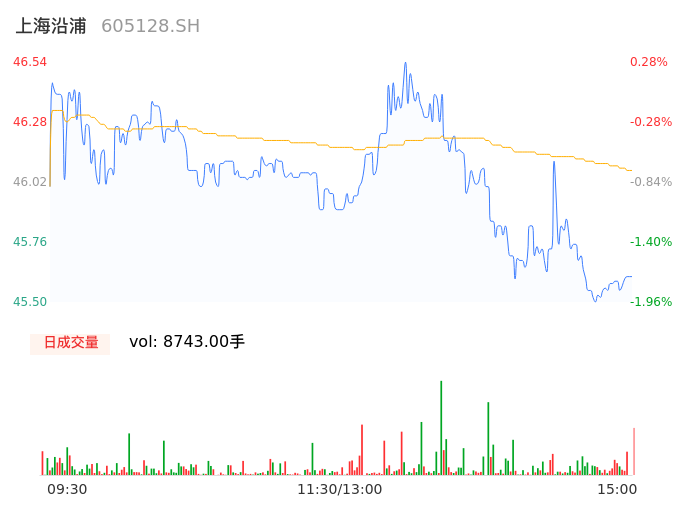Click the -0.28% percent change label
This screenshot has height=524, width=686.
[x=649, y=122]
